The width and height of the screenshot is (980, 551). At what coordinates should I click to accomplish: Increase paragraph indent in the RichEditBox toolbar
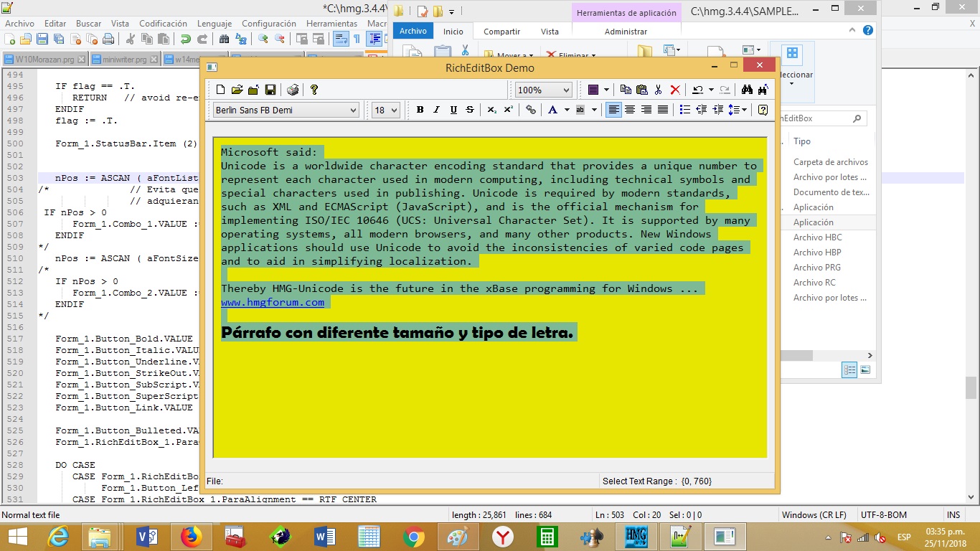718,110
